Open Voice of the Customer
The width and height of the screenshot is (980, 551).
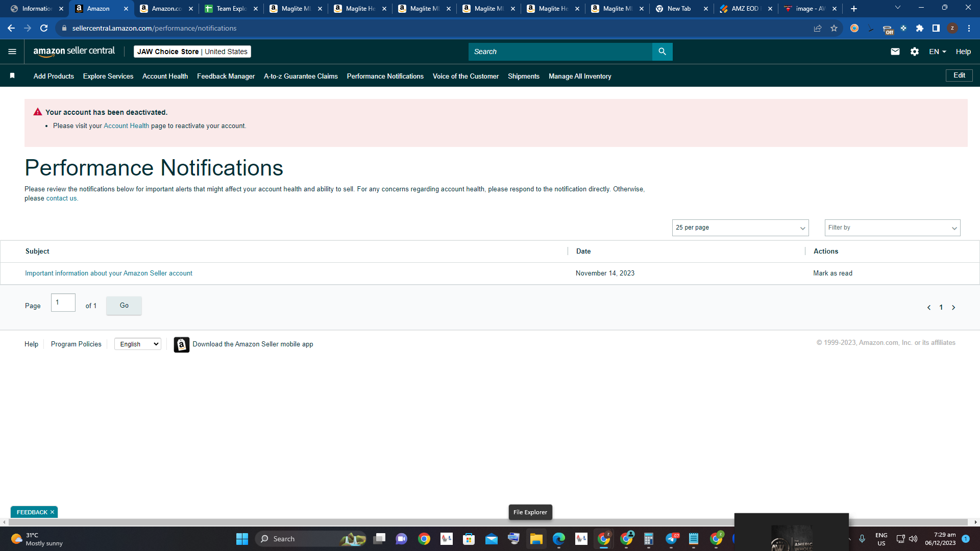pyautogui.click(x=465, y=76)
